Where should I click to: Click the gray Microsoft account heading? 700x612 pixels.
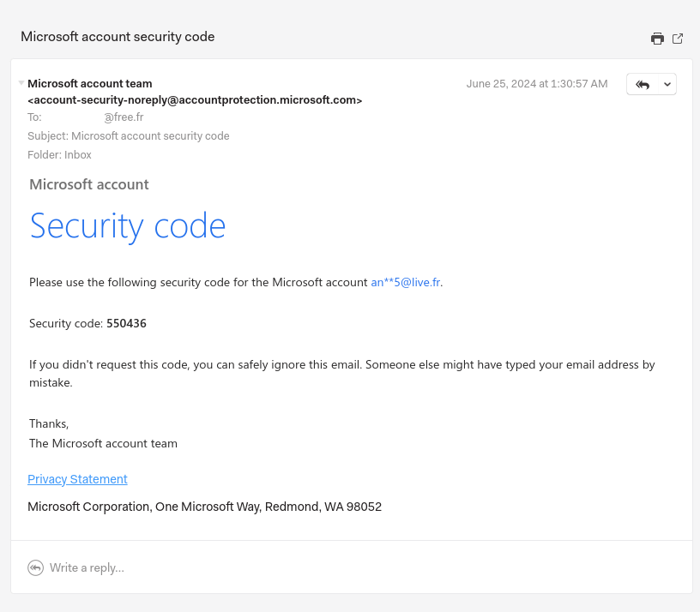click(89, 184)
